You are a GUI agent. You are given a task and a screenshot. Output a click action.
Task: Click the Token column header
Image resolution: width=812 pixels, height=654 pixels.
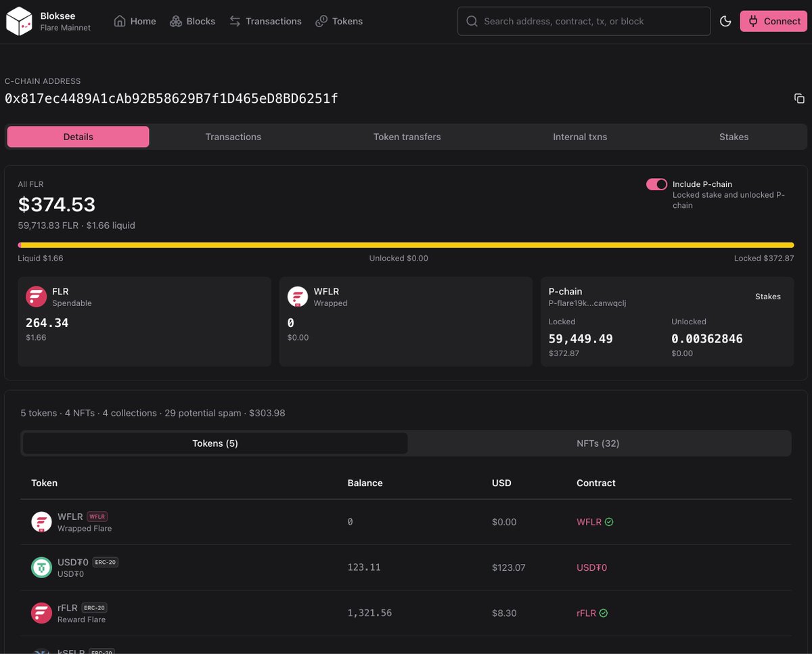click(x=44, y=483)
